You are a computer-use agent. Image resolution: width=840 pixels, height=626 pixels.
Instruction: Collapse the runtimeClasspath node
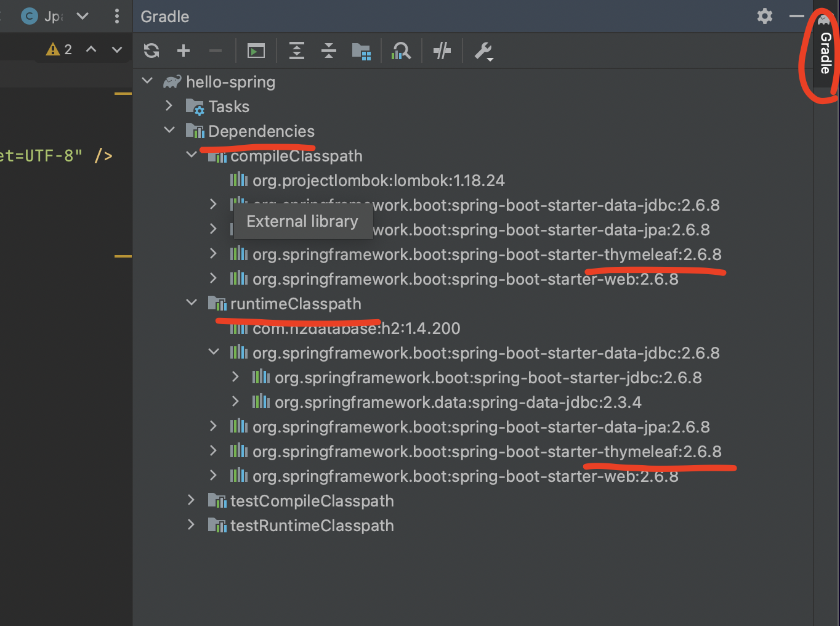(192, 303)
